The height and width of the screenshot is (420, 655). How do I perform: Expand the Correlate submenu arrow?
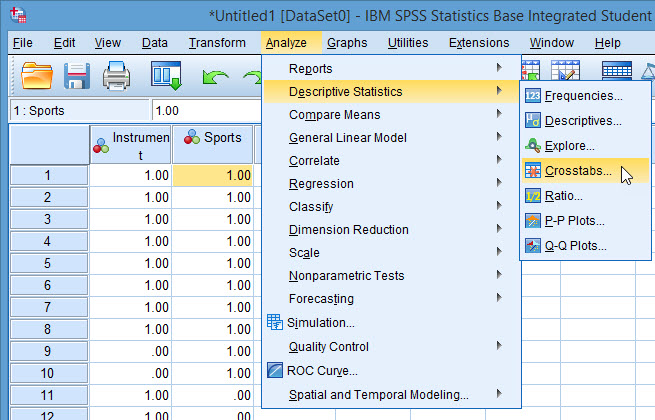click(x=499, y=160)
